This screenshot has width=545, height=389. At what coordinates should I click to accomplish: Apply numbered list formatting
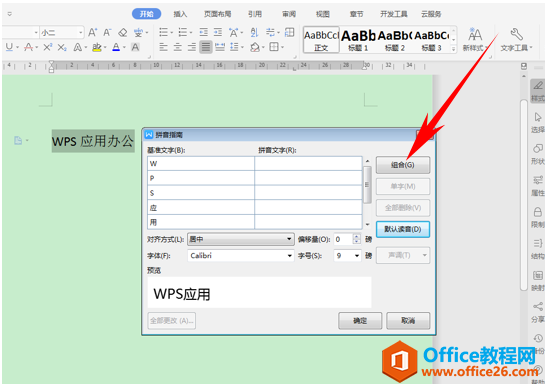(x=183, y=33)
